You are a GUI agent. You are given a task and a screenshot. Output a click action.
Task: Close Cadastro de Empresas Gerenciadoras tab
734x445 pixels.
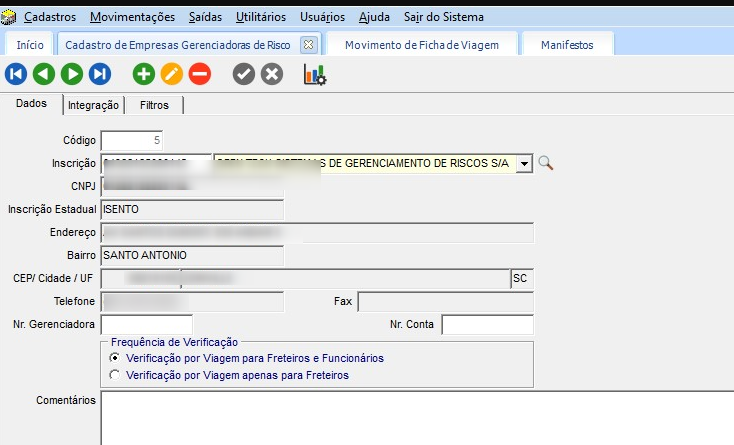click(x=308, y=45)
